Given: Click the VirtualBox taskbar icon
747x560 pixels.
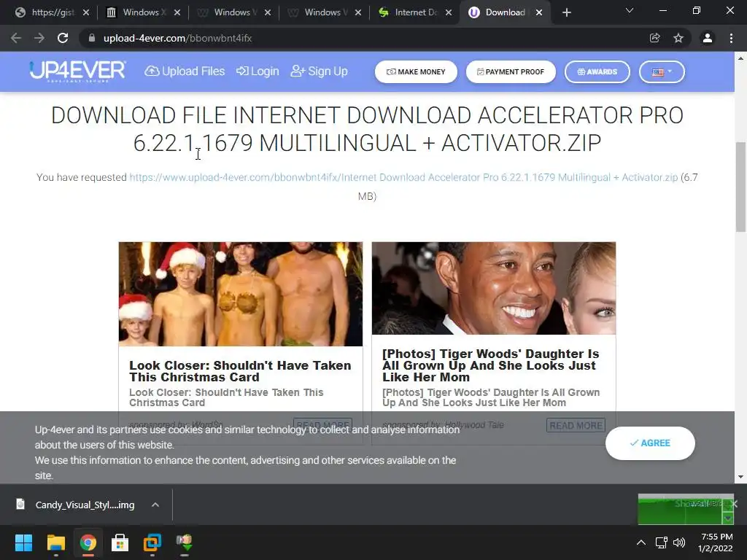Looking at the screenshot, I should coord(152,542).
